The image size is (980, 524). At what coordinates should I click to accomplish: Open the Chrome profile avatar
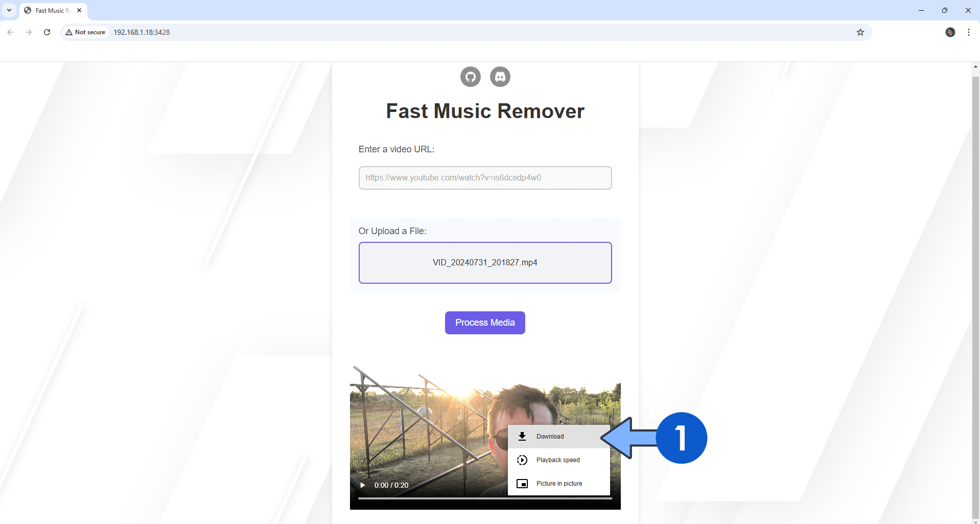(950, 32)
